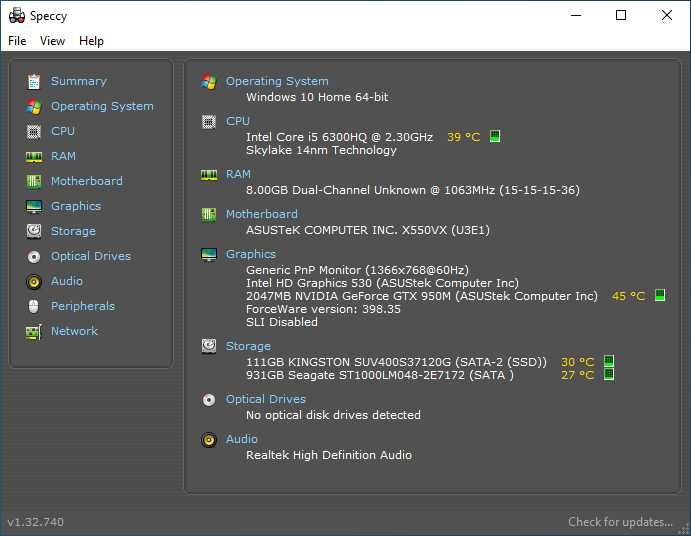Click the GTX 950M temperature indicator
The height and width of the screenshot is (536, 691).
point(660,295)
